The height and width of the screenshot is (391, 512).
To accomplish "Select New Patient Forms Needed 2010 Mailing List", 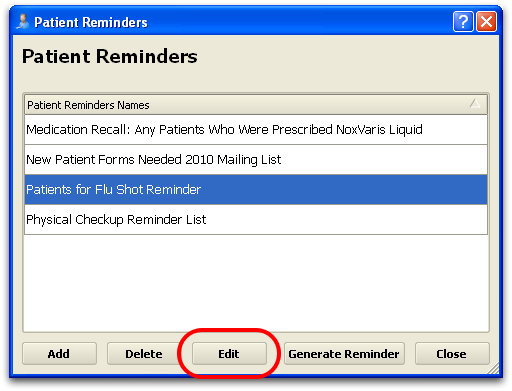I will pos(256,160).
